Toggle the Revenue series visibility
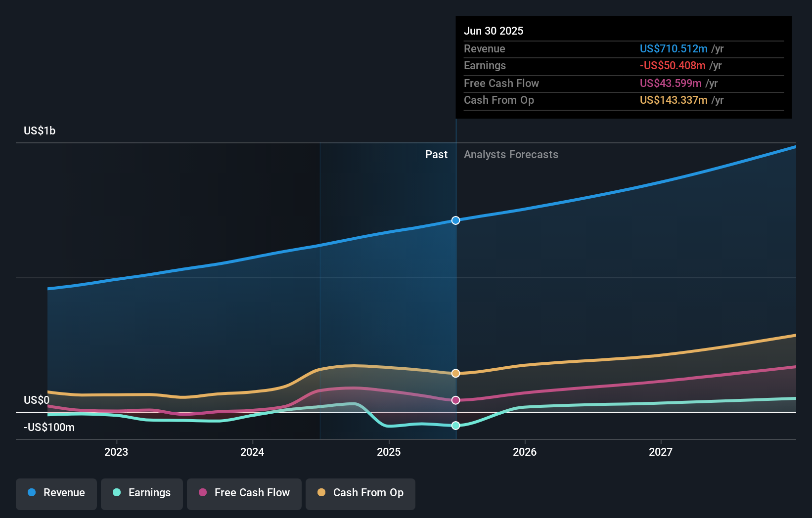Viewport: 812px width, 518px height. (56, 493)
